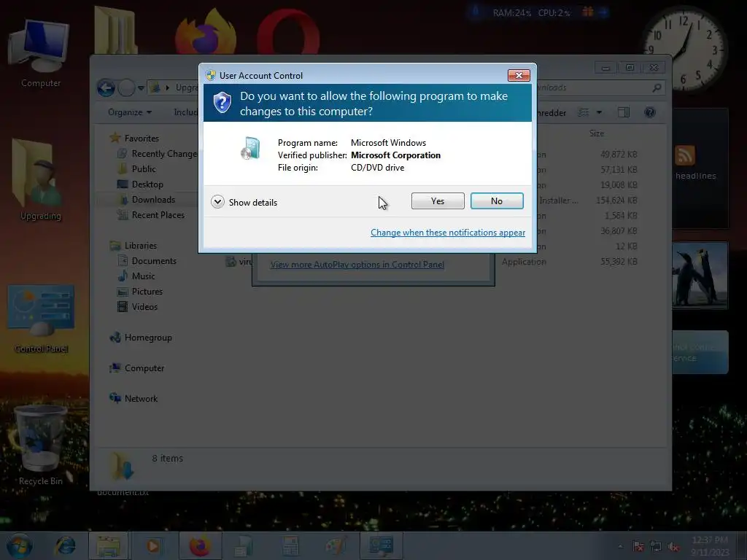Click the taskbar clock showing 12:37 PM
747x560 pixels.
709,545
